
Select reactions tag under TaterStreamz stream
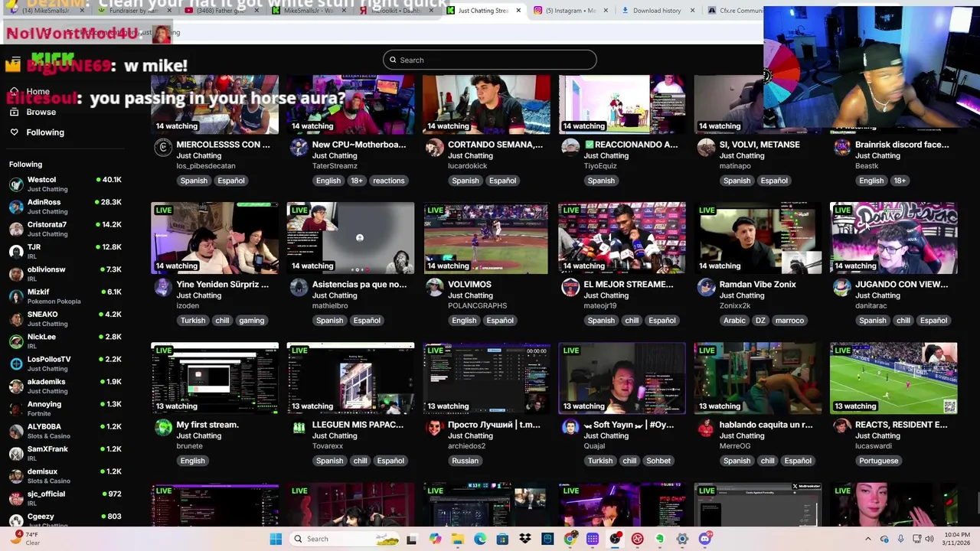point(389,181)
